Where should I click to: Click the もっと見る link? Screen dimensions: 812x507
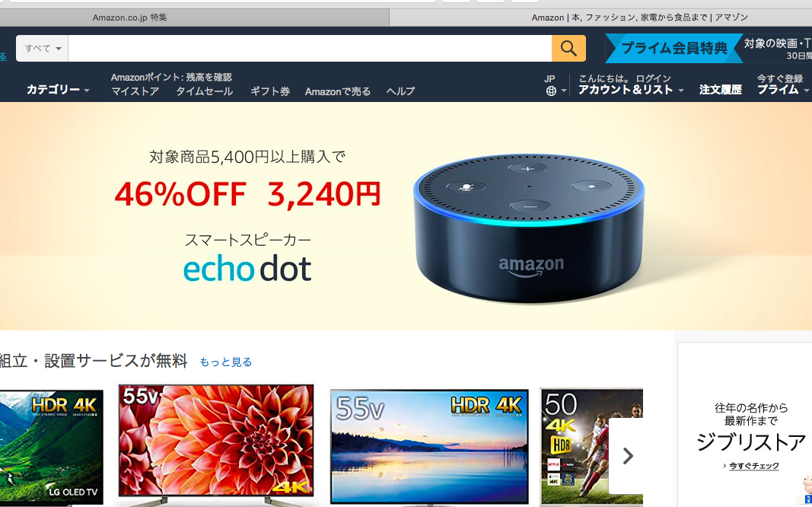(226, 362)
